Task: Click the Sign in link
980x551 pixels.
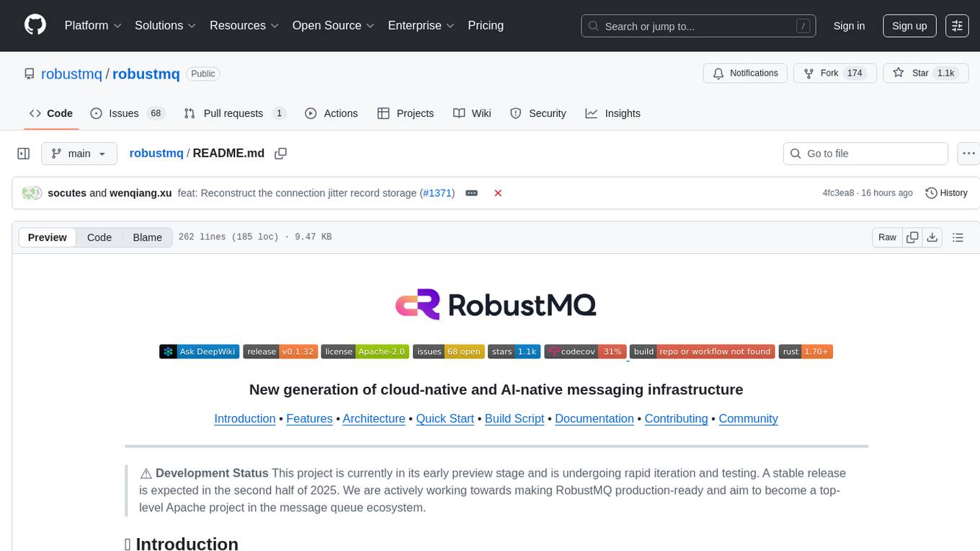Action: (849, 26)
